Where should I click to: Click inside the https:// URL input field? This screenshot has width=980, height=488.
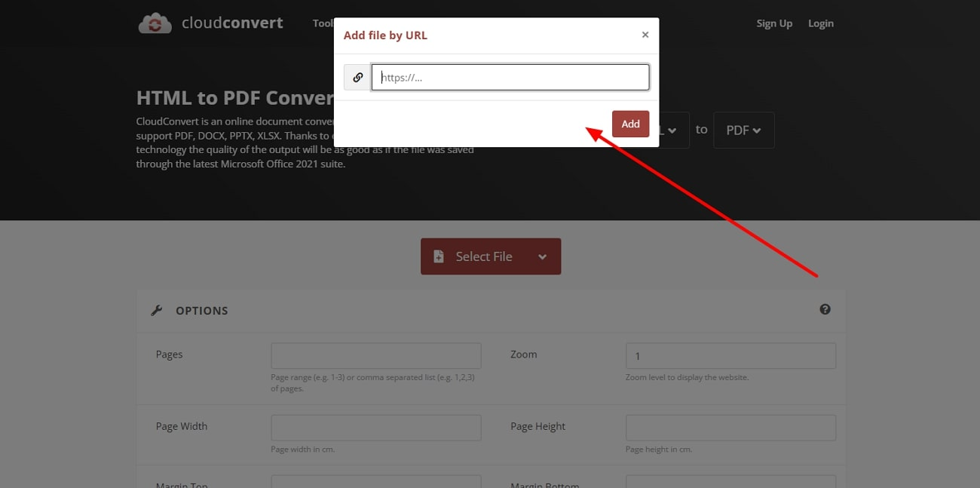(510, 77)
